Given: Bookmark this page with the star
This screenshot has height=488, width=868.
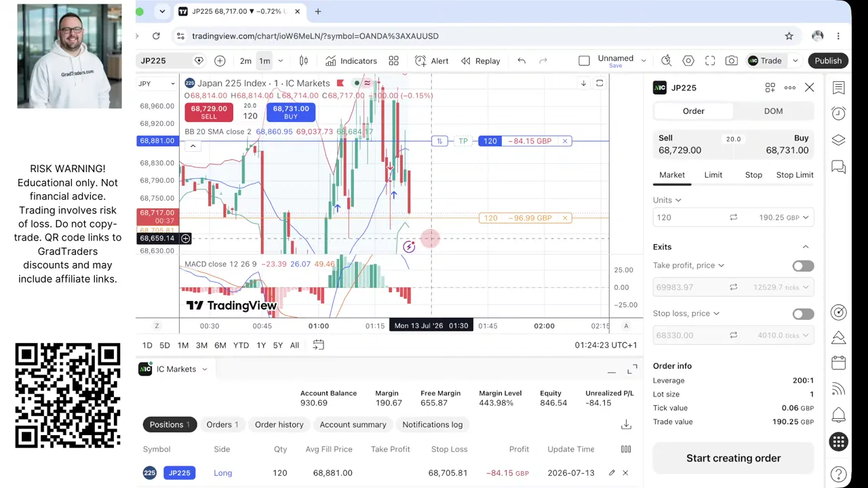Looking at the screenshot, I should [789, 36].
